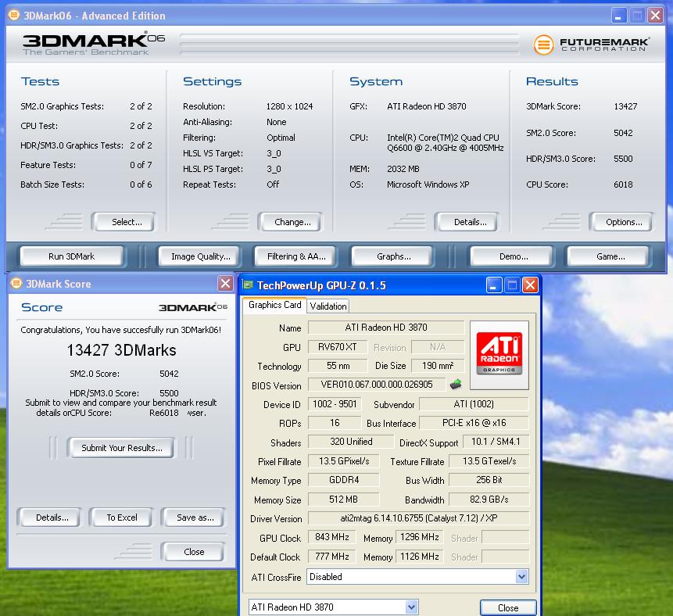Image resolution: width=673 pixels, height=616 pixels.
Task: Click the Driver Version field
Action: point(418,518)
